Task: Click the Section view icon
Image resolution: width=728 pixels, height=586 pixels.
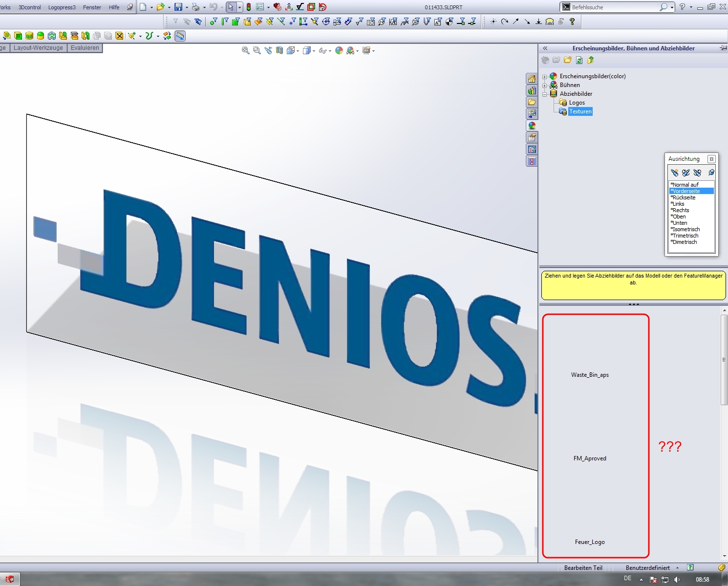Action: (279, 50)
